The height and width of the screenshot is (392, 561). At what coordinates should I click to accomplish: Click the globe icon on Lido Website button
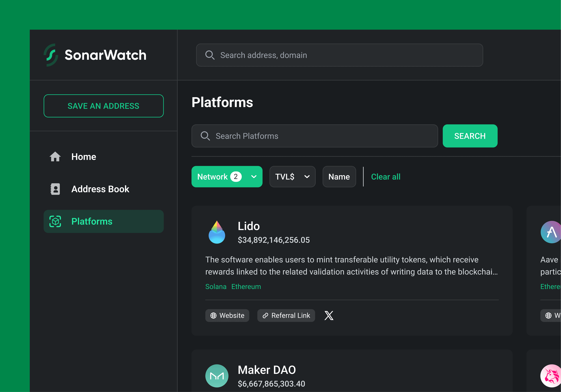tap(213, 316)
